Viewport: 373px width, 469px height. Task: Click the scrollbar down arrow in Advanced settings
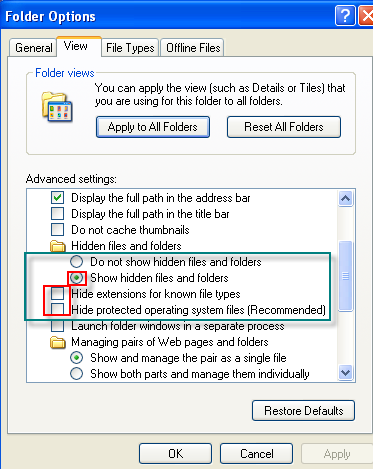346,372
